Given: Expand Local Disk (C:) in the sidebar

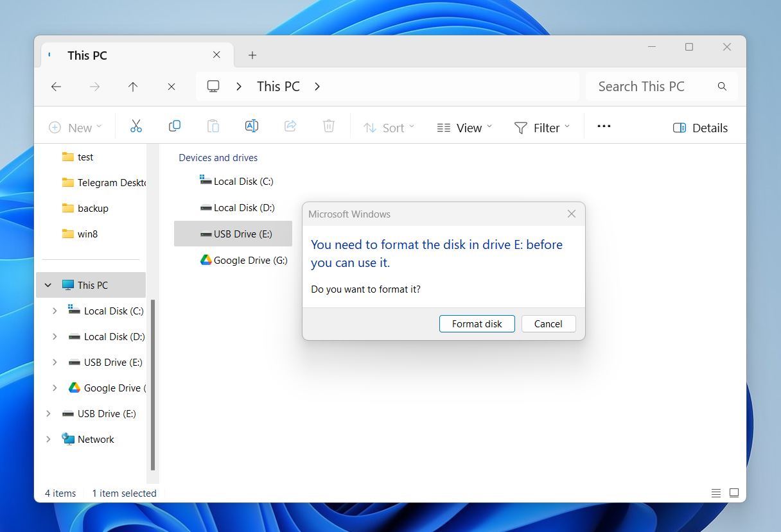Looking at the screenshot, I should [55, 311].
